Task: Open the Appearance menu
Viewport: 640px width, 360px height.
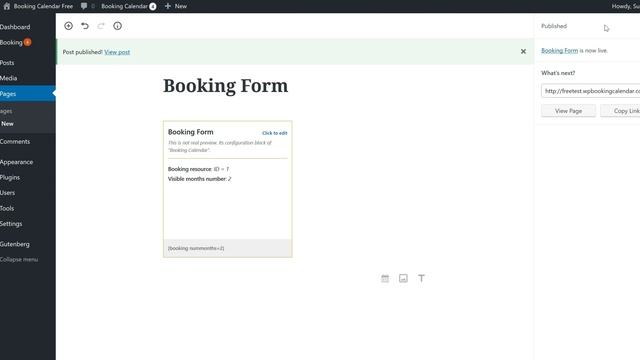Action: point(16,162)
